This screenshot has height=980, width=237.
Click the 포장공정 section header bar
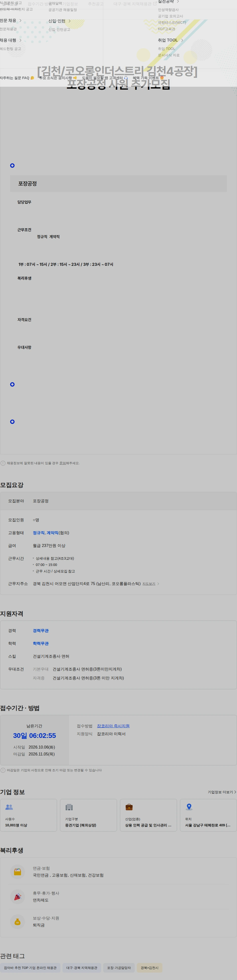pyautogui.click(x=118, y=183)
